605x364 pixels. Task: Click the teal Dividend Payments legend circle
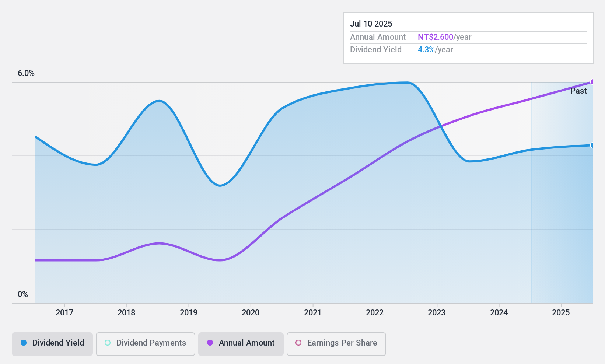click(108, 343)
